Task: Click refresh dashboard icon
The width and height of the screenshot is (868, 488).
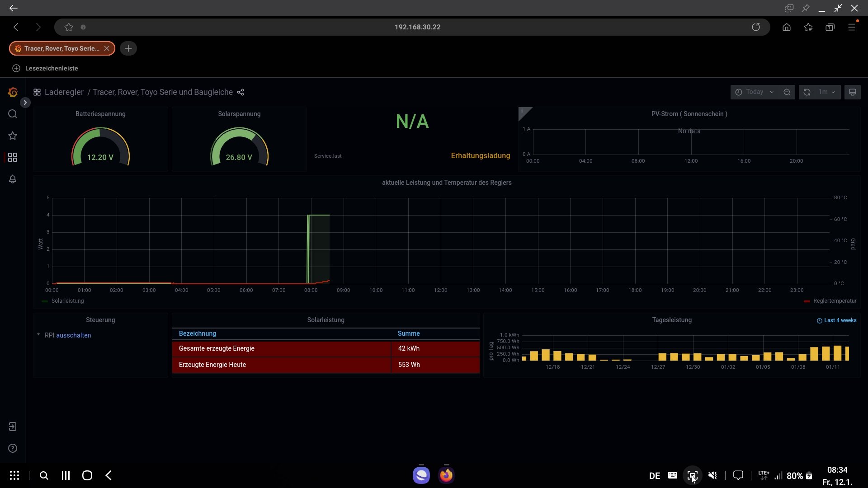Action: pos(807,92)
